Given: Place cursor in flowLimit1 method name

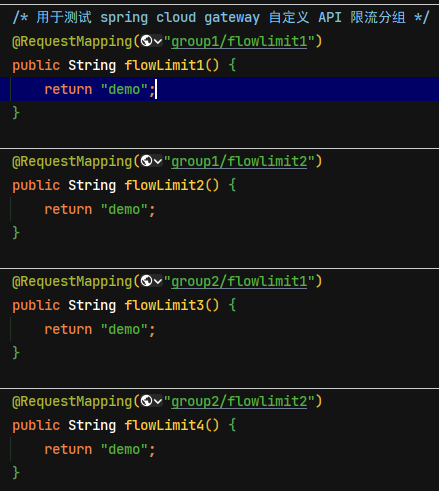Looking at the screenshot, I should (x=164, y=65).
